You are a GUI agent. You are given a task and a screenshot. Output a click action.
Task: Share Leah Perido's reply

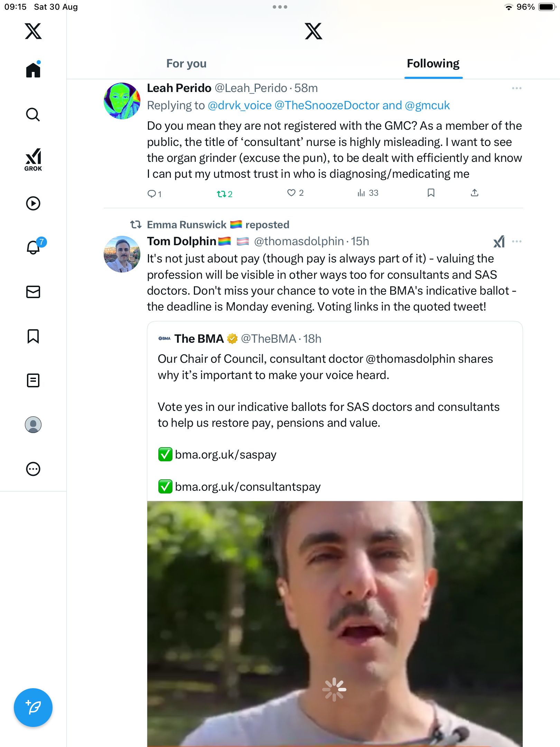point(474,193)
